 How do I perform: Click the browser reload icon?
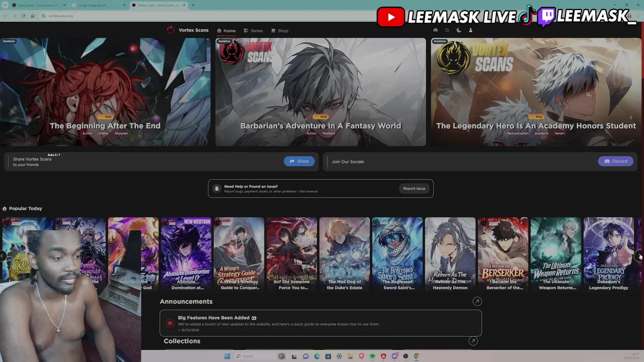coord(24,16)
